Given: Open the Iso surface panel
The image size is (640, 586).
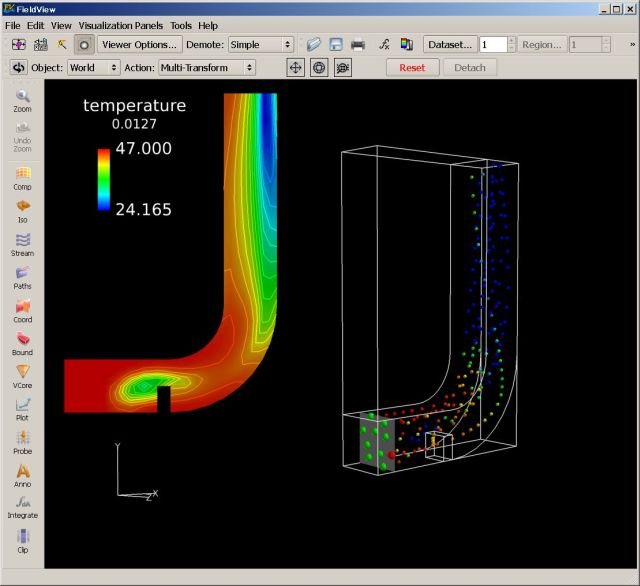Looking at the screenshot, I should (22, 209).
